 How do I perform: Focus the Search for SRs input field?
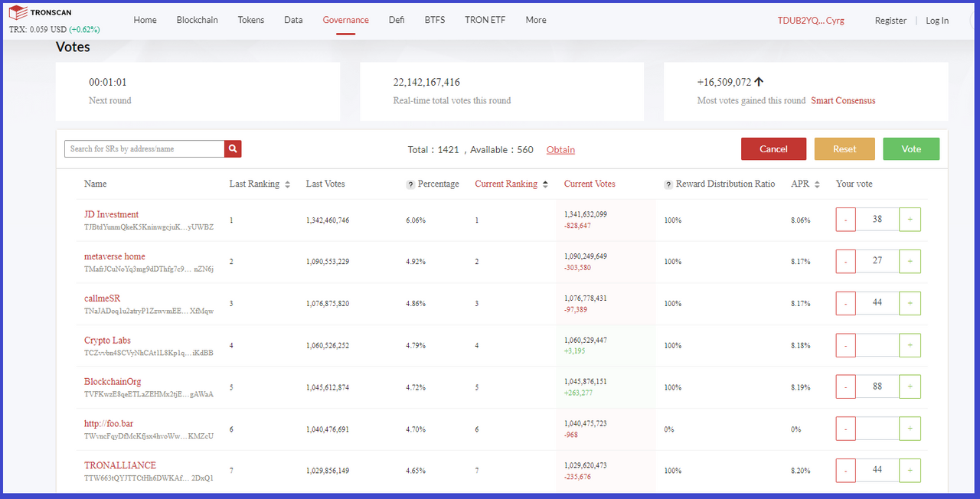click(x=145, y=149)
